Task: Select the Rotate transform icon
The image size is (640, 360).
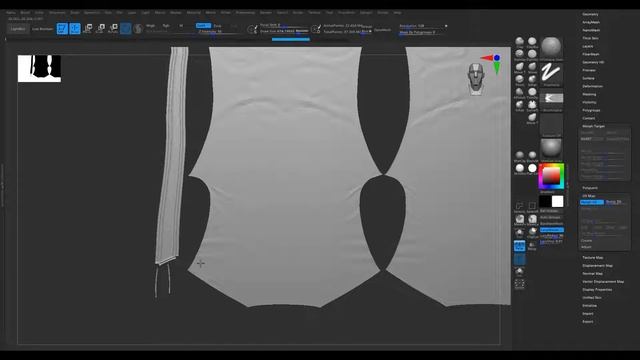Action: (113, 29)
